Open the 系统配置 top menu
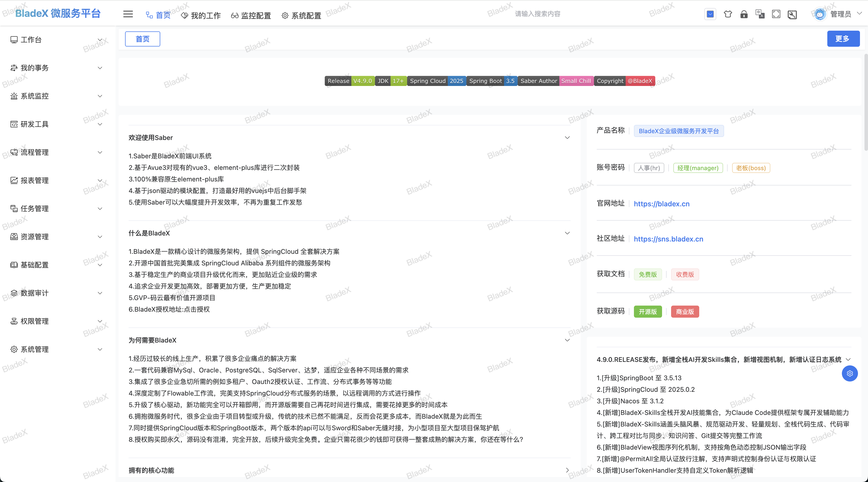868x482 pixels. pyautogui.click(x=301, y=16)
